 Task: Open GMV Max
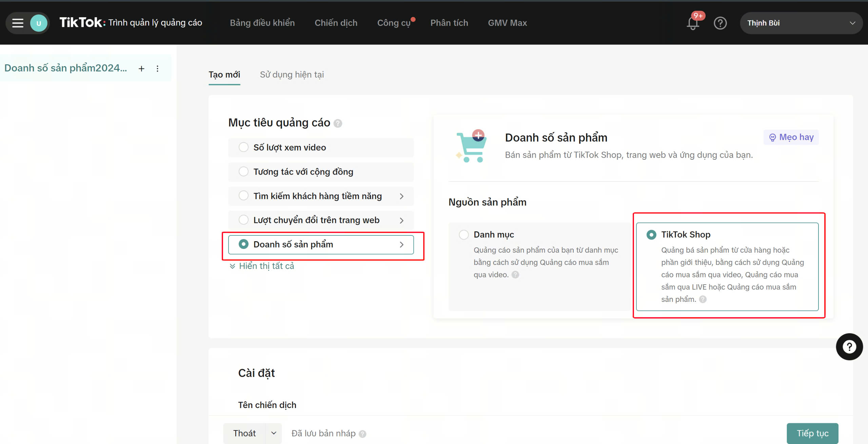coord(507,23)
